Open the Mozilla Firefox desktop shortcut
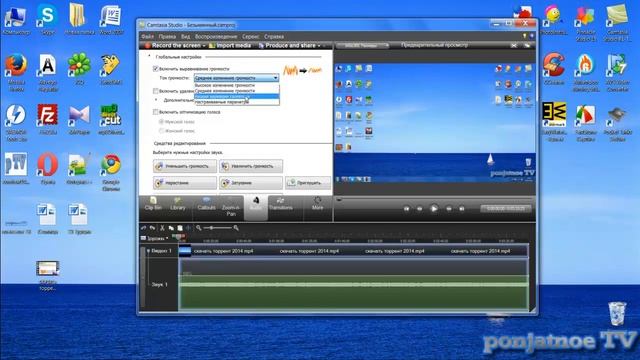 16,72
